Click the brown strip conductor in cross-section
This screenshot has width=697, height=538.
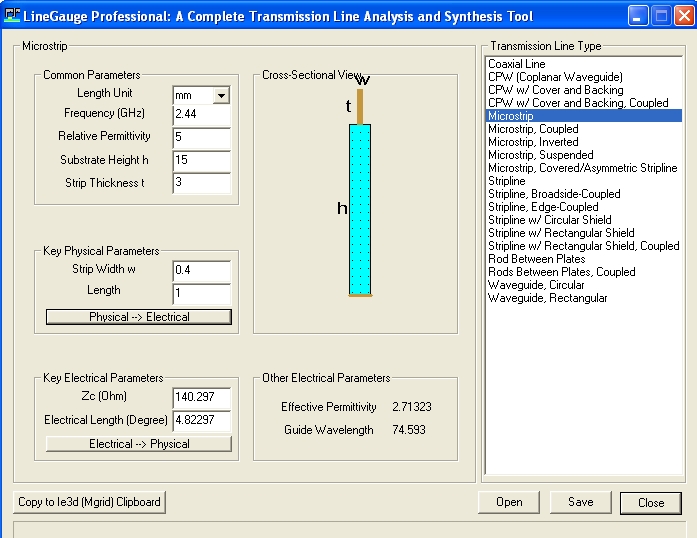pos(360,107)
